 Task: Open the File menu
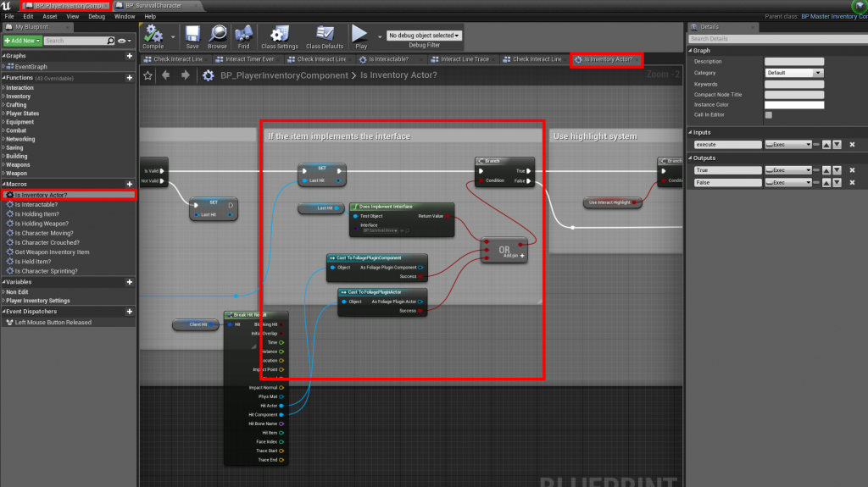[9, 17]
